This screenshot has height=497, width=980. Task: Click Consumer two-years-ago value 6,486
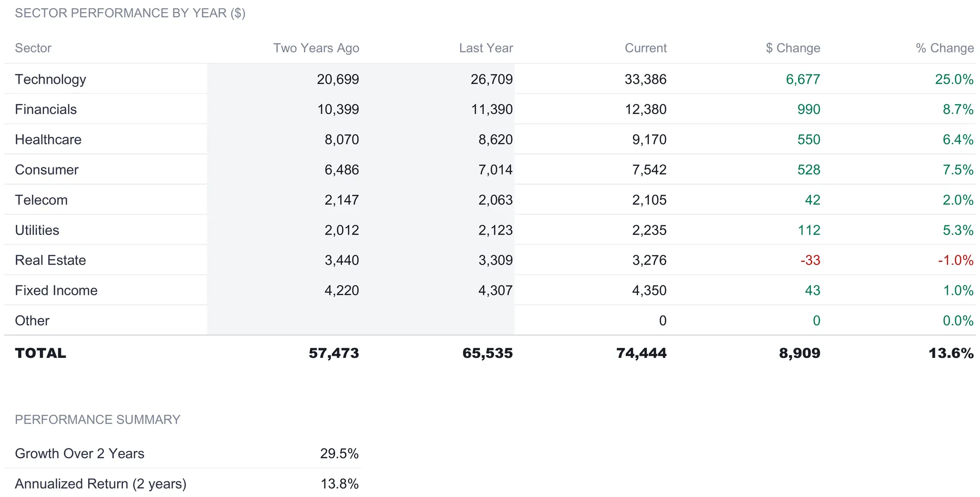point(342,170)
